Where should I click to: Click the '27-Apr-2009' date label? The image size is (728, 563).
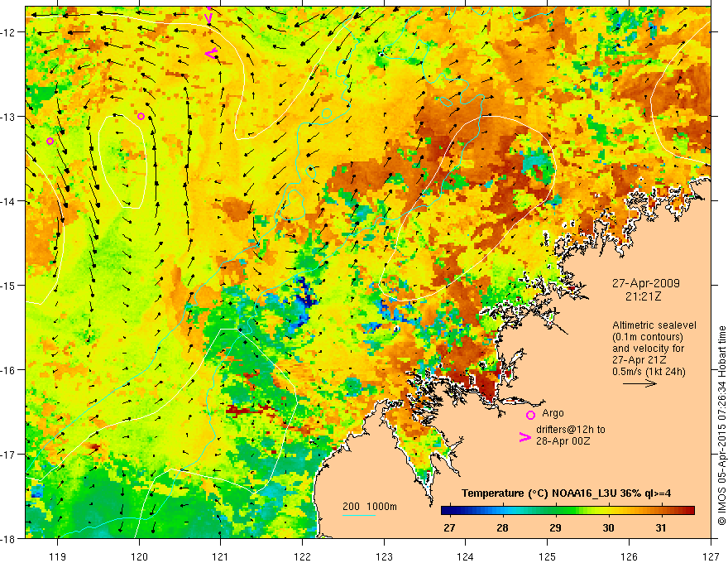(646, 283)
